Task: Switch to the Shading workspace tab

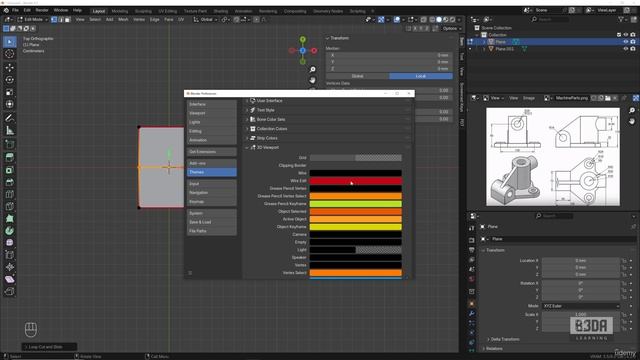Action: tap(221, 11)
